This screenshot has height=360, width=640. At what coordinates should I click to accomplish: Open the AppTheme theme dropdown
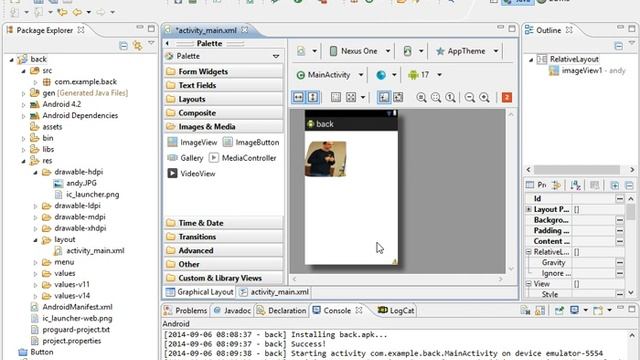click(x=467, y=51)
